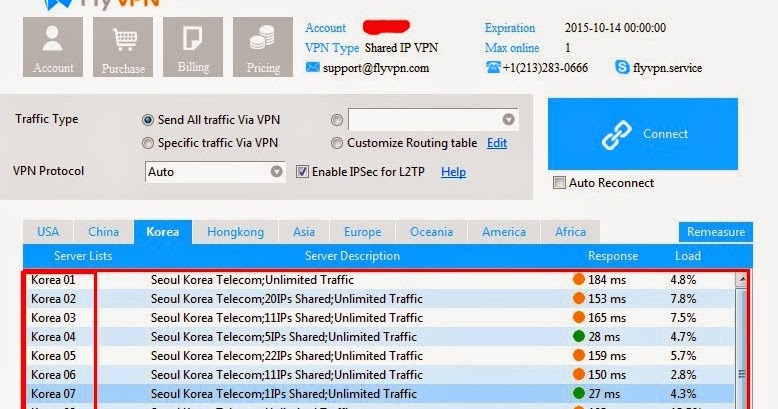The width and height of the screenshot is (778, 409).
Task: Switch to the Africa tab
Action: click(x=570, y=232)
